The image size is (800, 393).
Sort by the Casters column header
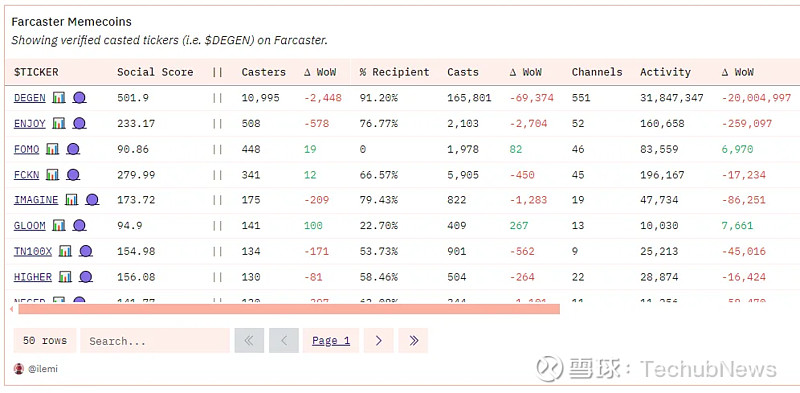pyautogui.click(x=264, y=72)
